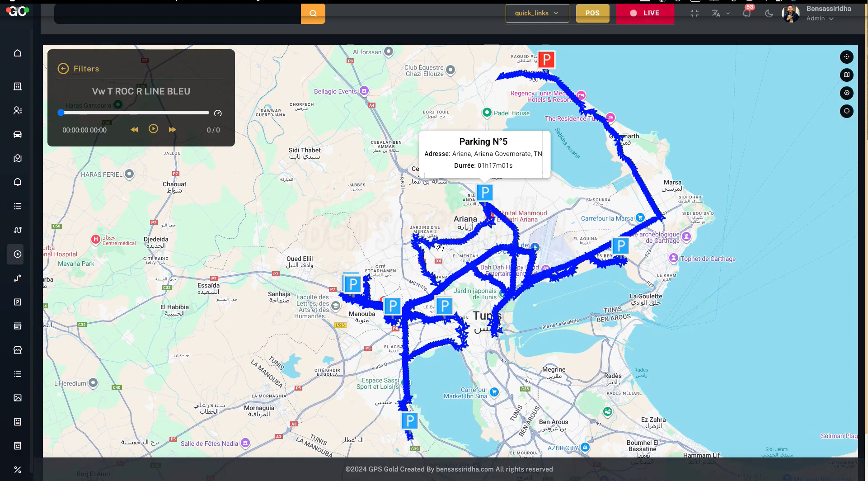Open notifications bell with 53 badge
868x481 pixels.
tap(746, 13)
